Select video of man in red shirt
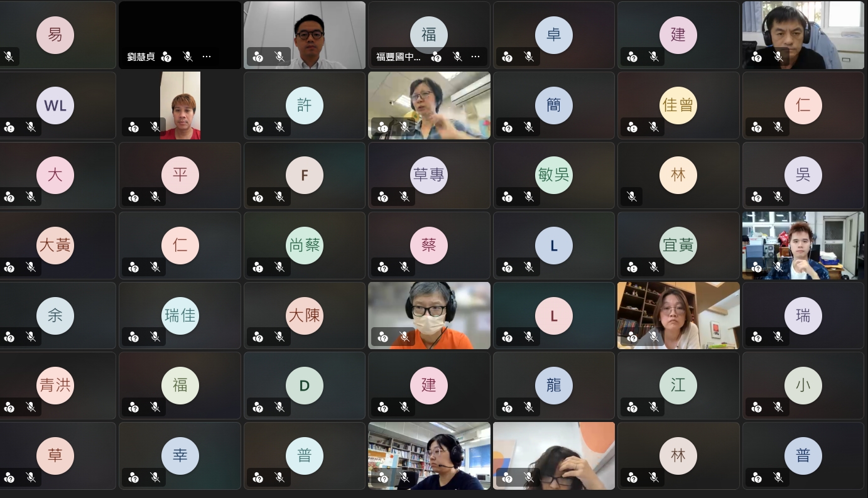 180,105
